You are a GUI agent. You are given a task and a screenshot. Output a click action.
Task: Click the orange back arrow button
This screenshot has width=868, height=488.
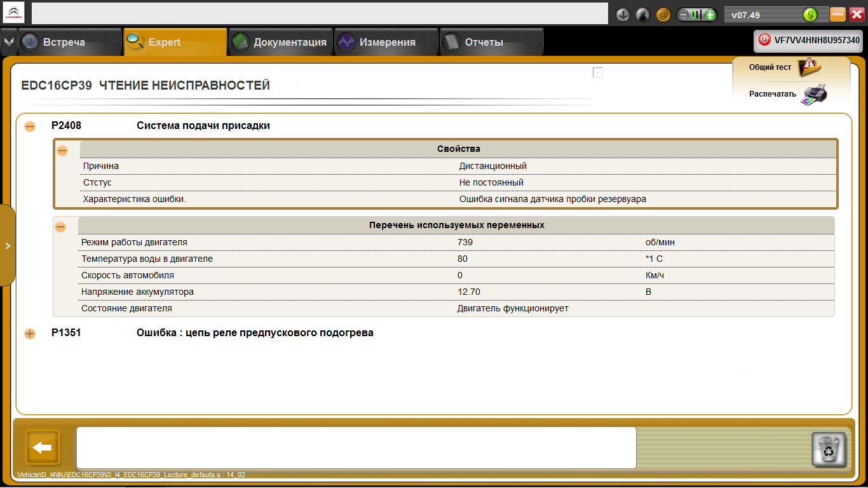pos(42,448)
